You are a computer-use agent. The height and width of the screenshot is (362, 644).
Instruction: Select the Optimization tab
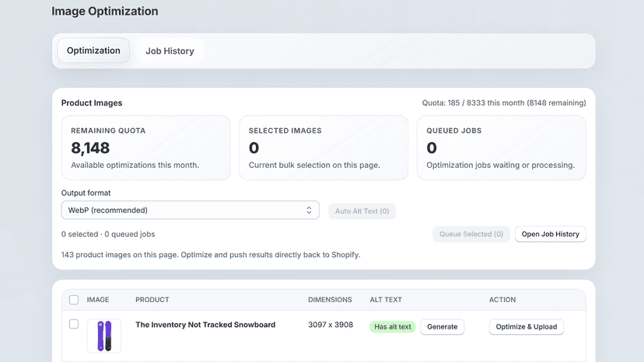(93, 50)
